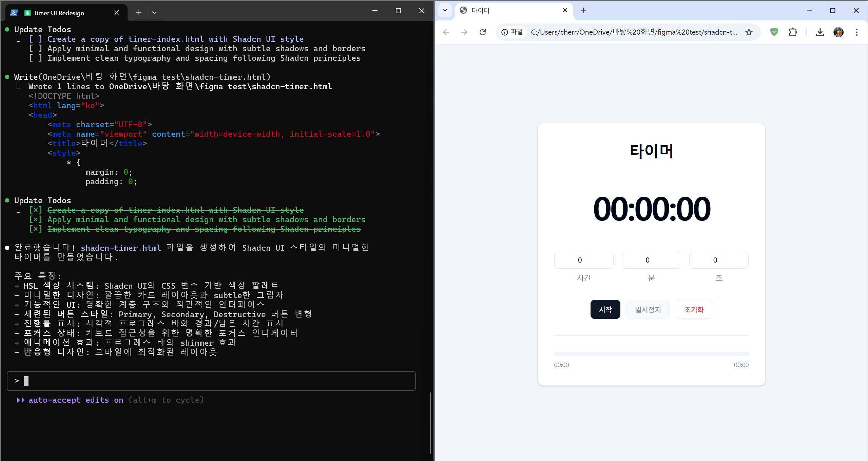Click the 일시정지 pause button
The image size is (868, 461).
pos(648,309)
